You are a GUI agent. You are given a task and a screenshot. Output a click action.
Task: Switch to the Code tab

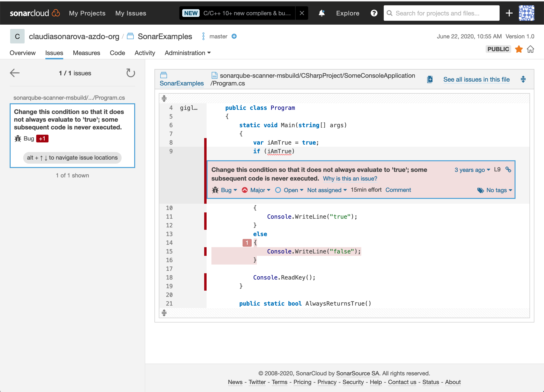click(117, 53)
